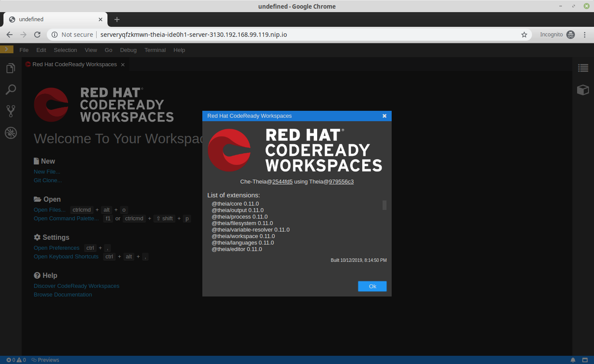Click Open Keyboard Shortcuts link
The width and height of the screenshot is (594, 364).
tap(66, 257)
